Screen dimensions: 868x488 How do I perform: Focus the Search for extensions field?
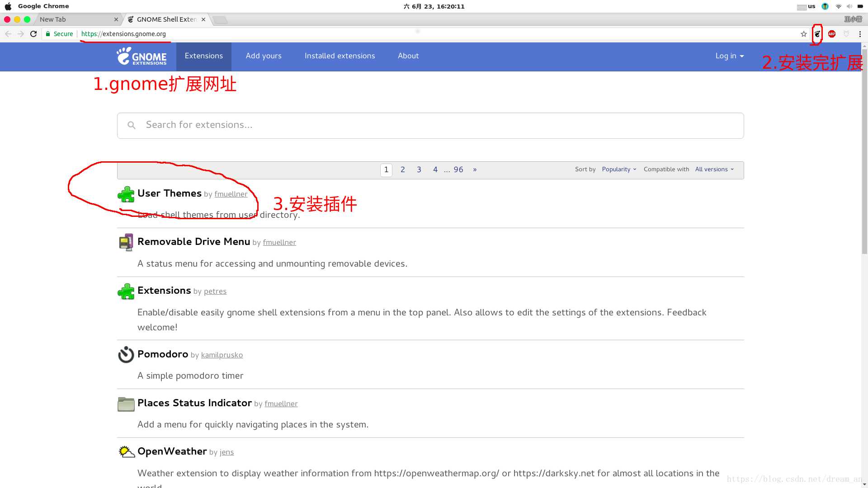[430, 126]
